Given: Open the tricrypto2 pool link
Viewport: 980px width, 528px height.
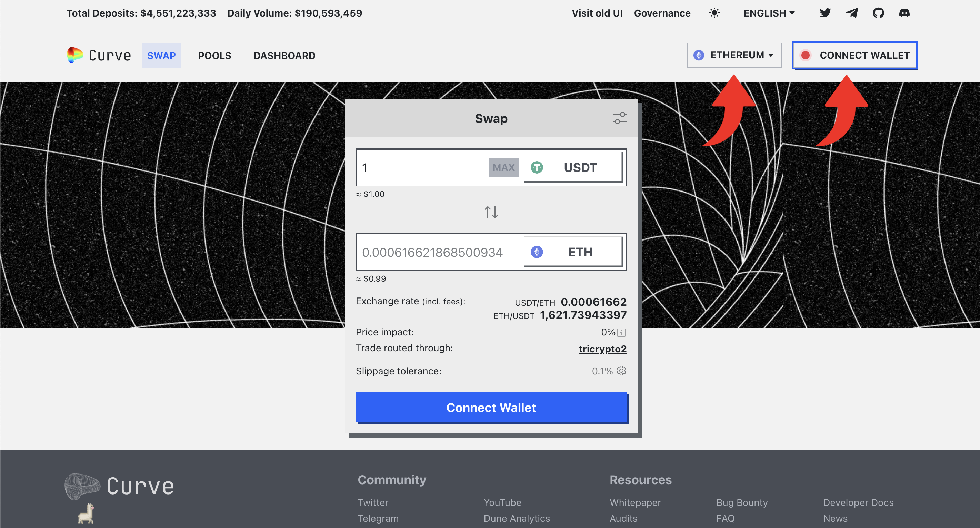Looking at the screenshot, I should click(x=603, y=349).
